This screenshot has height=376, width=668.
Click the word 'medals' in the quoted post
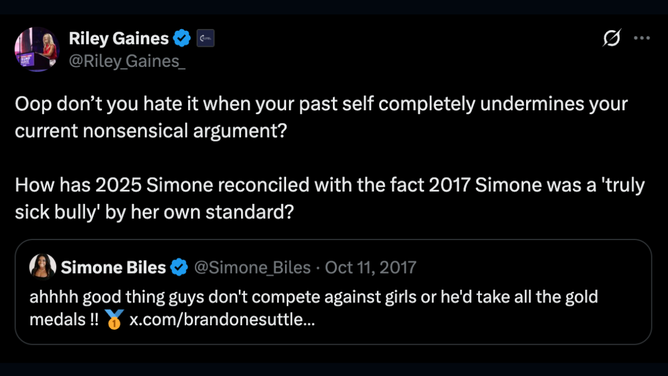pos(58,319)
